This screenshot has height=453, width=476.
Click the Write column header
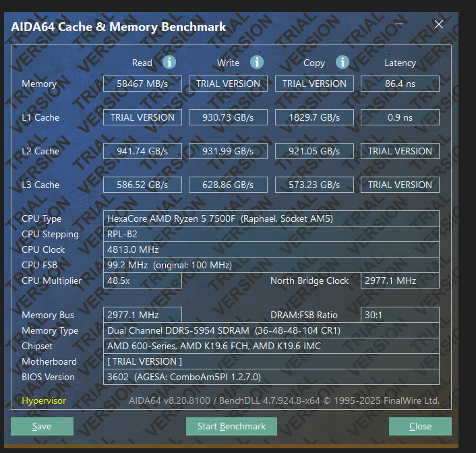(228, 63)
